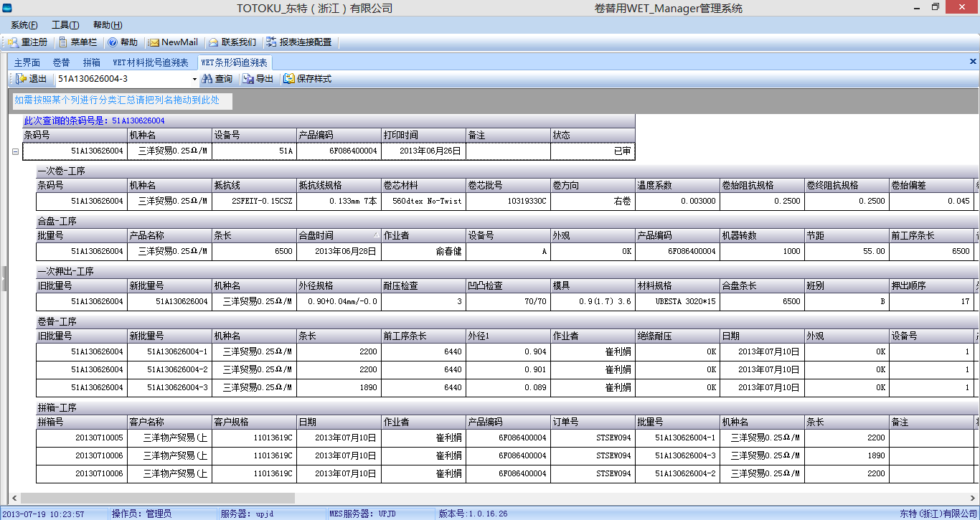980x520 pixels.
Task: Click the 帮助 help icon in toolbar
Action: pyautogui.click(x=112, y=42)
